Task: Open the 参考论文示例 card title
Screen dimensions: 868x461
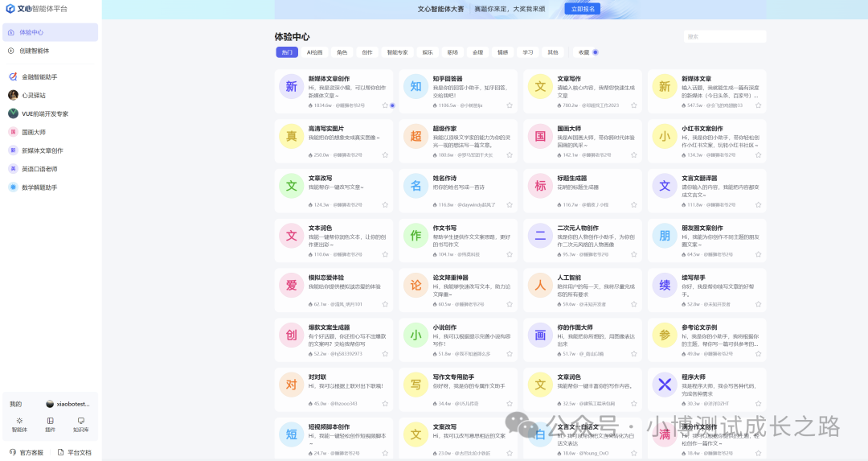Action: pyautogui.click(x=699, y=327)
